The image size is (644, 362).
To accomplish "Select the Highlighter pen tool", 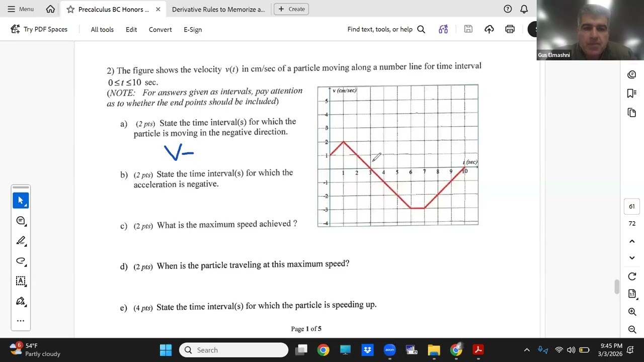I will 21,241.
